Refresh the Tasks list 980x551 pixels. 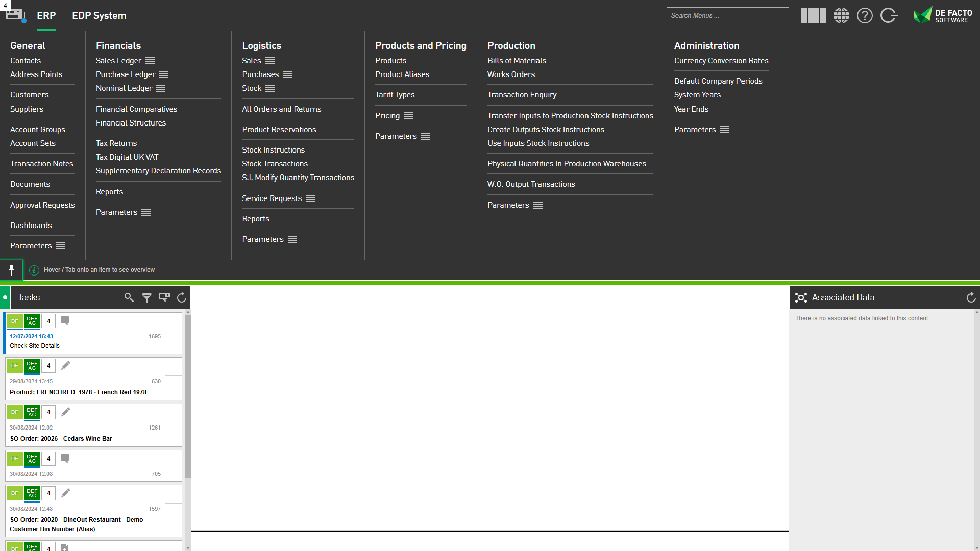(181, 297)
